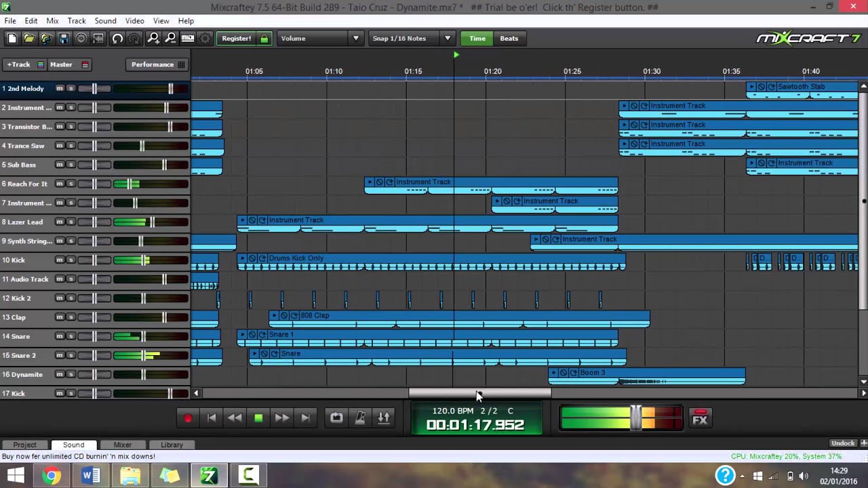
Task: Open the Edit menu
Action: tap(31, 21)
